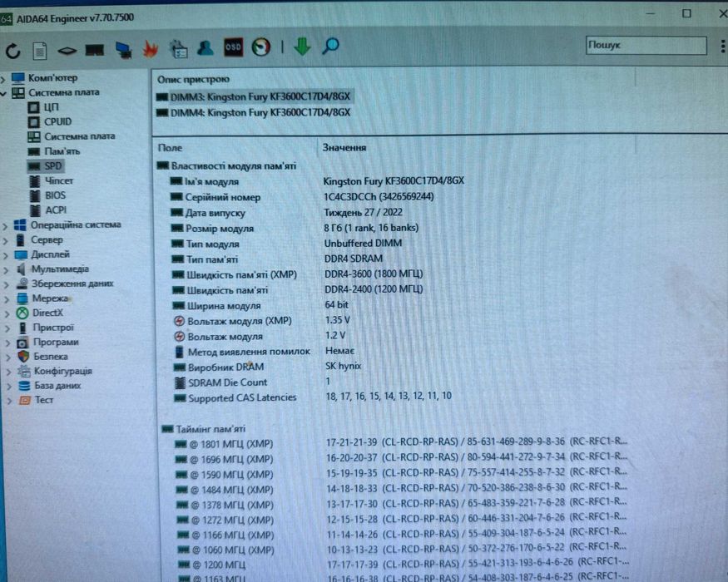The image size is (728, 582).
Task: Select Програми in the tree
Action: (47, 343)
